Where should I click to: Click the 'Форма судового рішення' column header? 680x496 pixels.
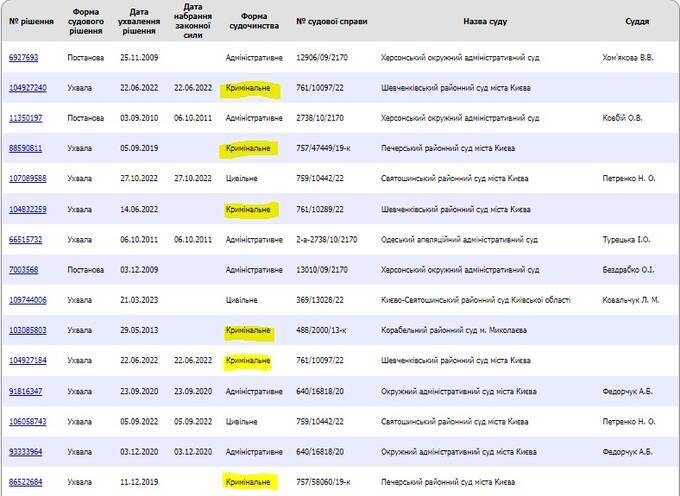click(x=85, y=21)
